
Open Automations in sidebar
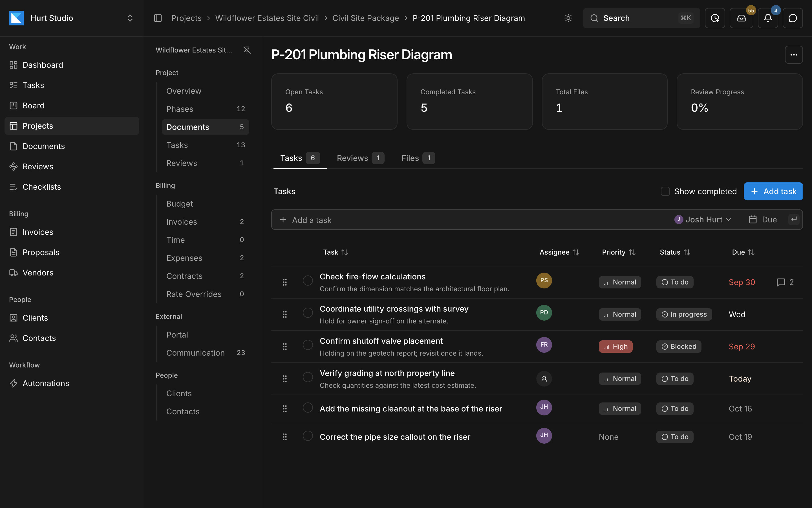[72, 383]
